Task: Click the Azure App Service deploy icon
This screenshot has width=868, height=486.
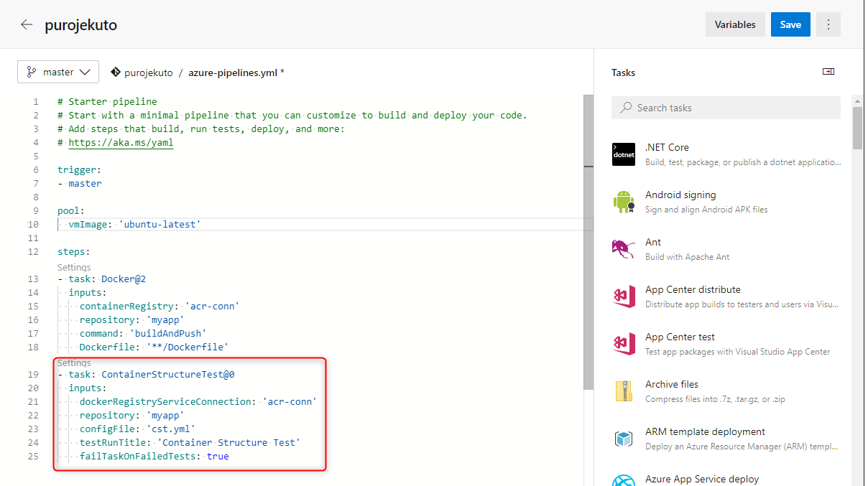Action: (624, 480)
